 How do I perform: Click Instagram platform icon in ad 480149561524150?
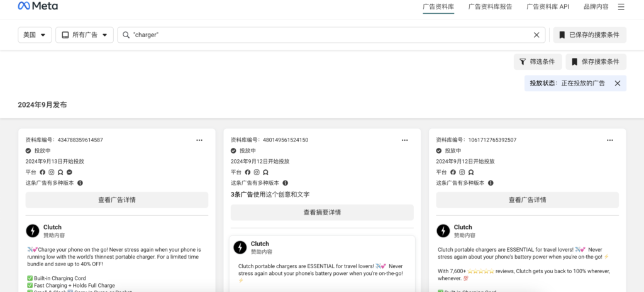257,172
